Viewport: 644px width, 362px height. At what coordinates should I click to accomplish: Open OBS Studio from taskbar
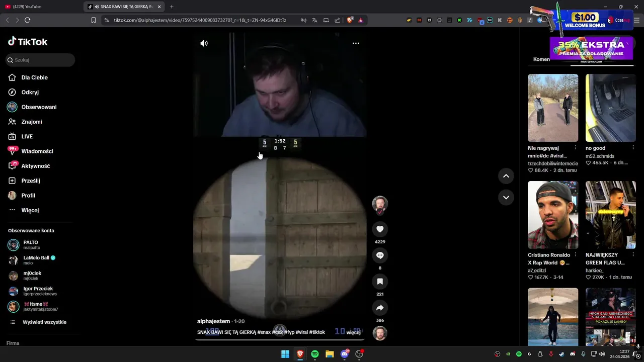(359, 354)
